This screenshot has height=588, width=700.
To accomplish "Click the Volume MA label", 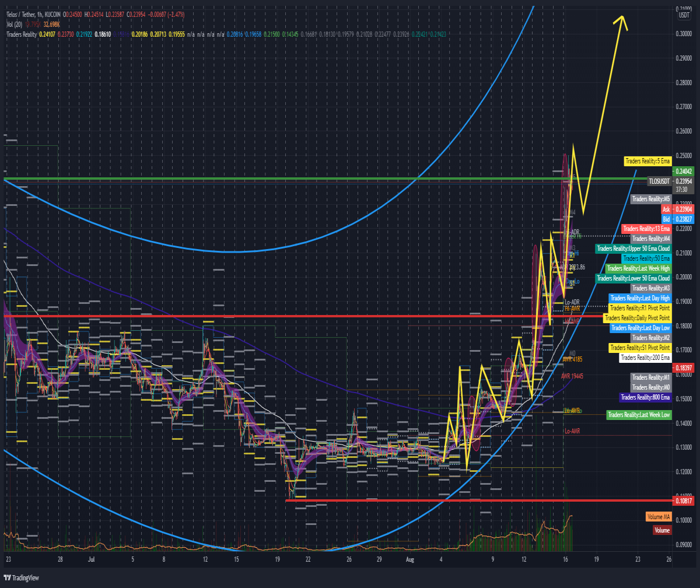I will coord(659,517).
